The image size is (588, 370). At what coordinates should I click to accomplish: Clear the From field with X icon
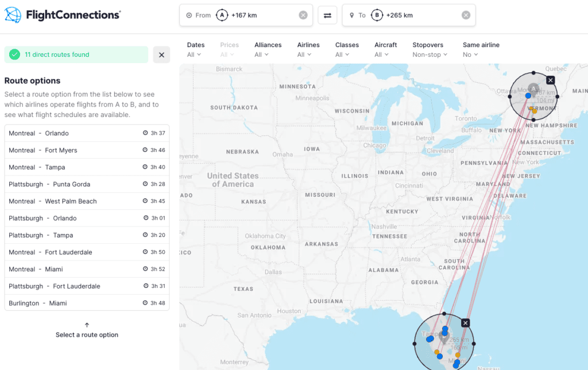[x=303, y=15]
